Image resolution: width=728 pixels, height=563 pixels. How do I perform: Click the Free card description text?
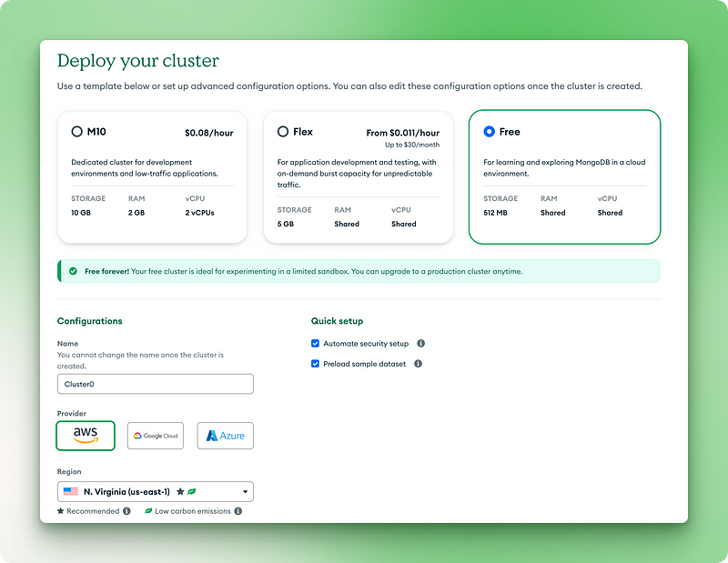[564, 168]
